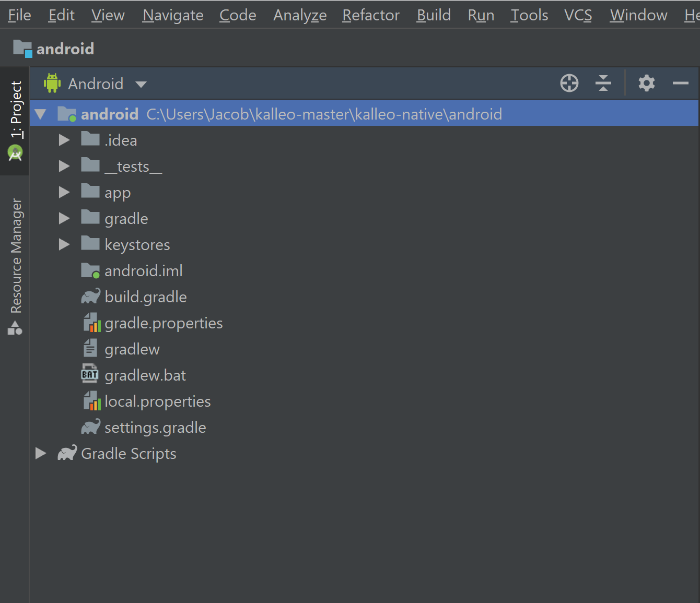This screenshot has height=603, width=700.
Task: Open the Run menu
Action: click(x=481, y=15)
